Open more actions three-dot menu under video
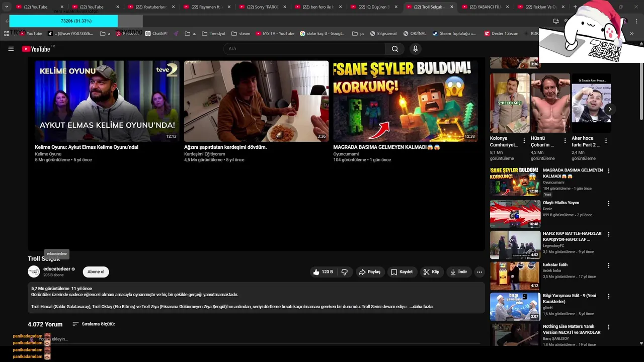The height and width of the screenshot is (362, 644). pyautogui.click(x=479, y=272)
